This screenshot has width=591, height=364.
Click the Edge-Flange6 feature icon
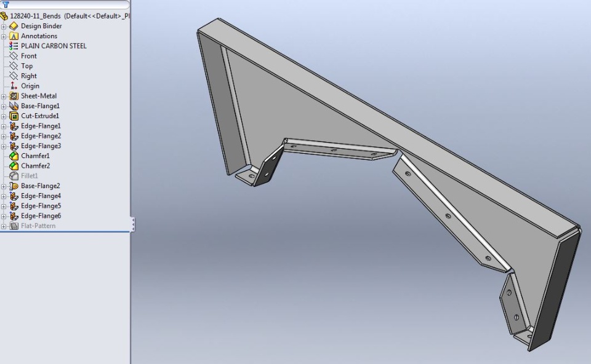pyautogui.click(x=14, y=216)
